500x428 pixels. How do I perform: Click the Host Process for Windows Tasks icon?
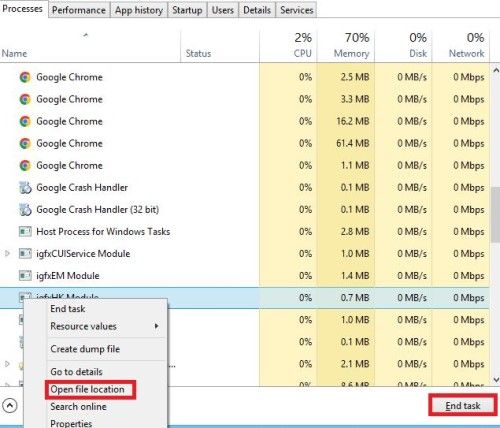click(x=25, y=231)
